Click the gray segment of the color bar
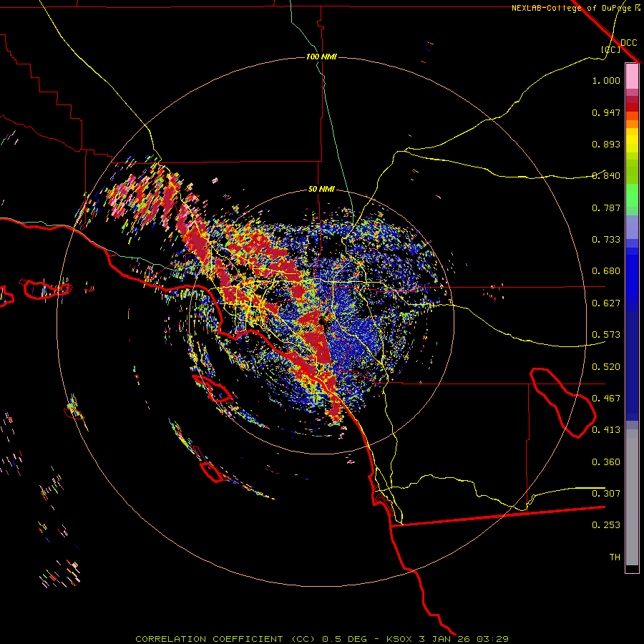The width and height of the screenshot is (644, 644). (632, 497)
